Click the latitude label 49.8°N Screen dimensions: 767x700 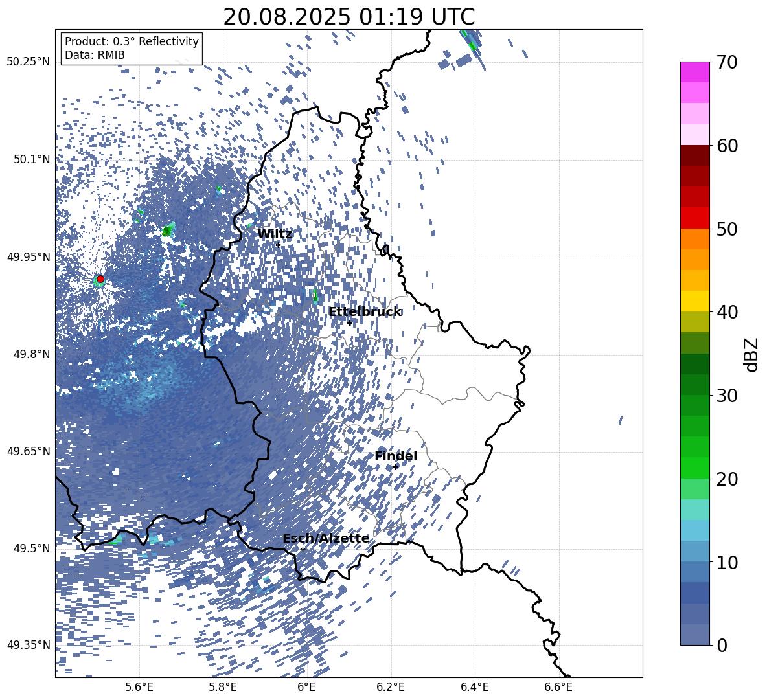click(x=31, y=354)
